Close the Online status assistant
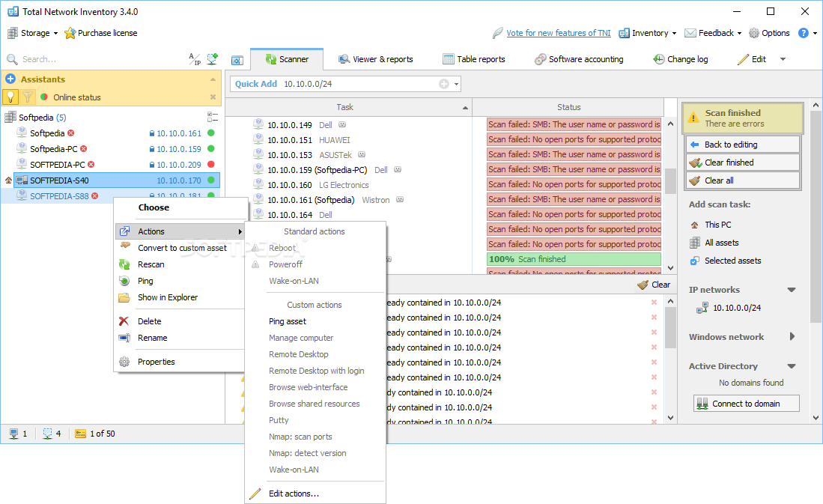823x504 pixels. tap(213, 97)
